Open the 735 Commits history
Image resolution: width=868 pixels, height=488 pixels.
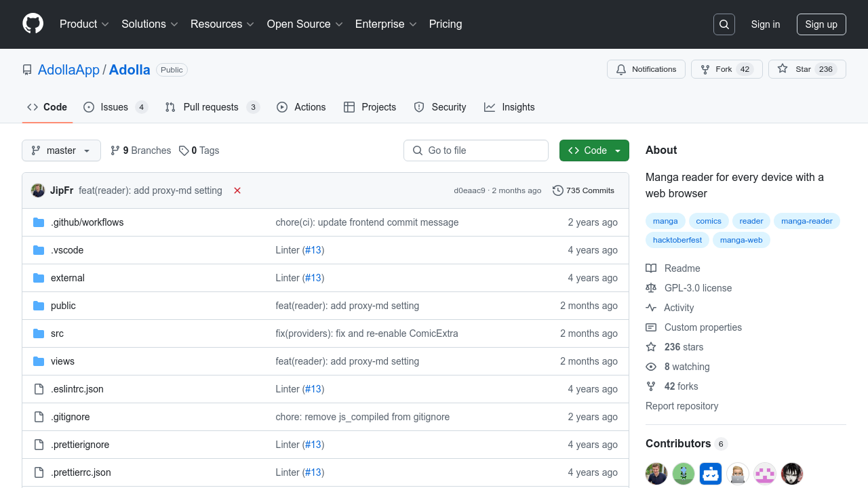click(x=583, y=190)
